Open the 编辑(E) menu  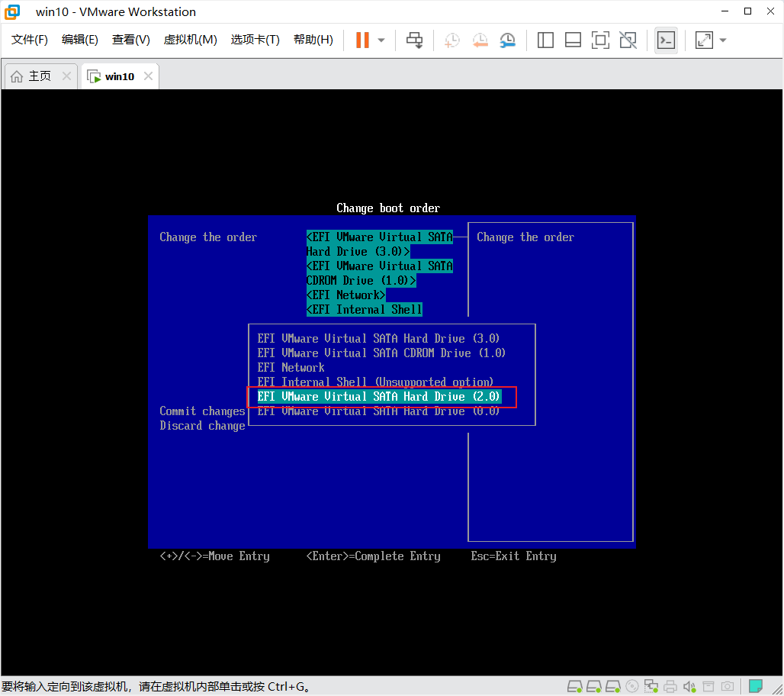pos(79,40)
